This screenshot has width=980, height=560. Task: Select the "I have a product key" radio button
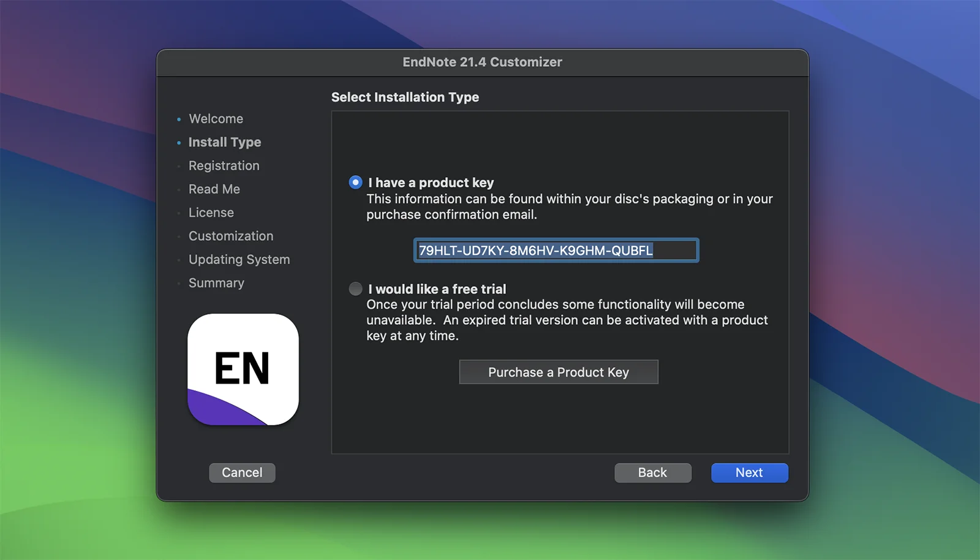tap(355, 183)
